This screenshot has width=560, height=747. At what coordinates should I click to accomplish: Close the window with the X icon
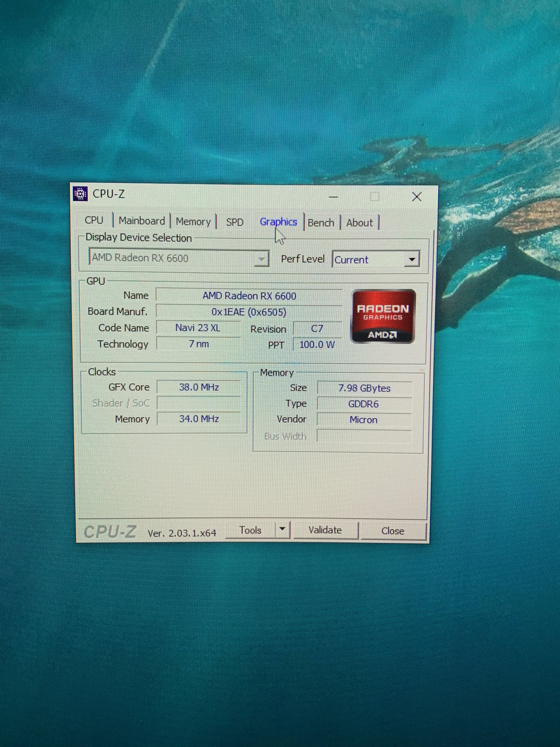click(416, 197)
